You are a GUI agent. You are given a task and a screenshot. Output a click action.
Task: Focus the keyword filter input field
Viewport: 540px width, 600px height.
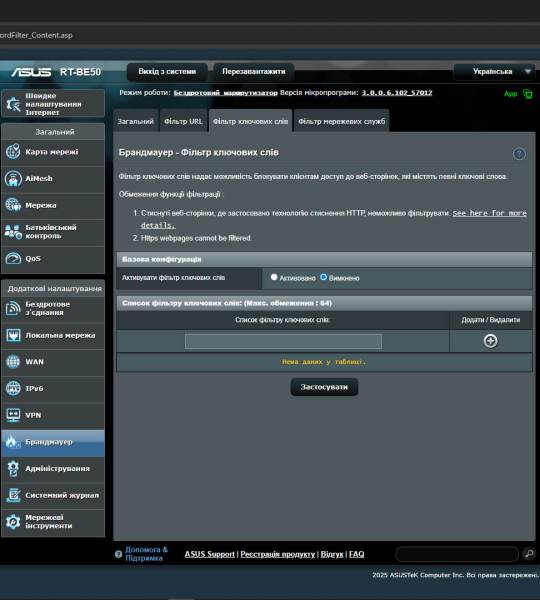point(283,341)
